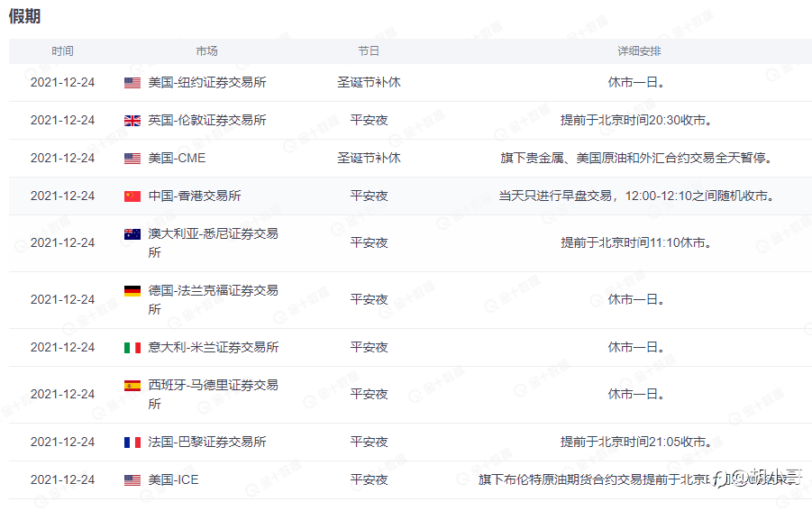The height and width of the screenshot is (511, 812).
Task: Click the US flag beside 美国-CME
Action: pos(132,159)
